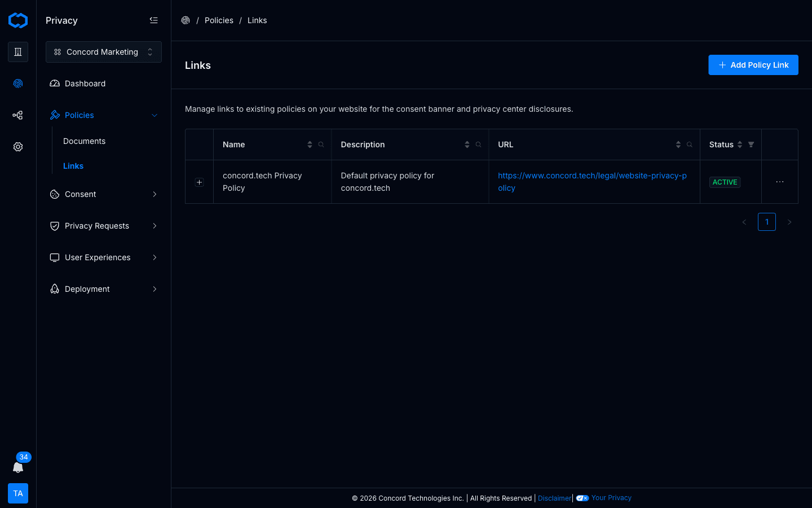The width and height of the screenshot is (812, 508).
Task: Click search icon in Name column
Action: pos(321,144)
